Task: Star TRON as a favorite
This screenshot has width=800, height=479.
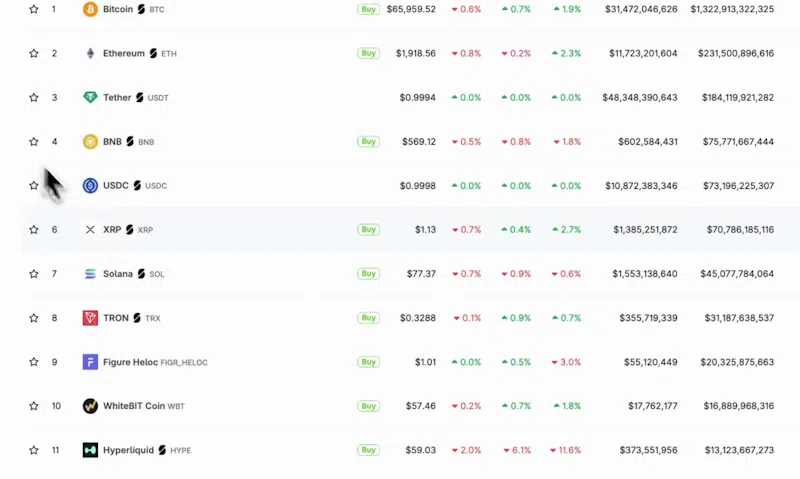Action: [34, 318]
